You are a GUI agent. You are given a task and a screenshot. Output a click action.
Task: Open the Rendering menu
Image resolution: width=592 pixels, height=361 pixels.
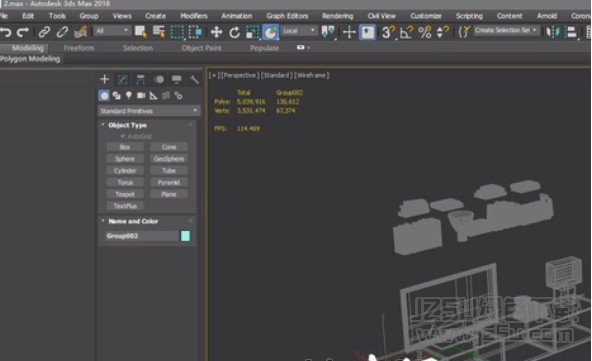[x=338, y=16]
